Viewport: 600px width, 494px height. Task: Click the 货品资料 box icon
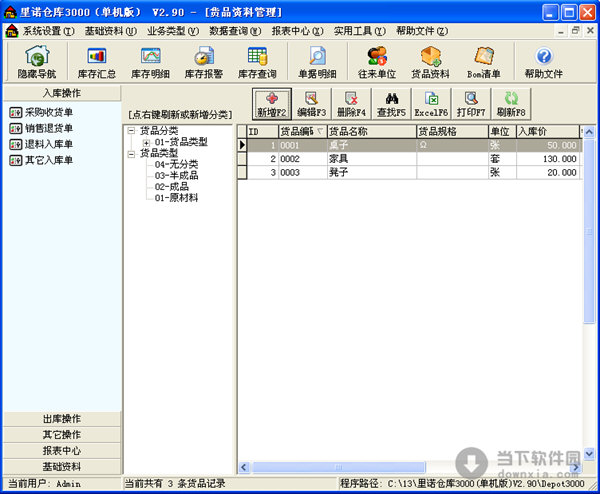[x=430, y=62]
